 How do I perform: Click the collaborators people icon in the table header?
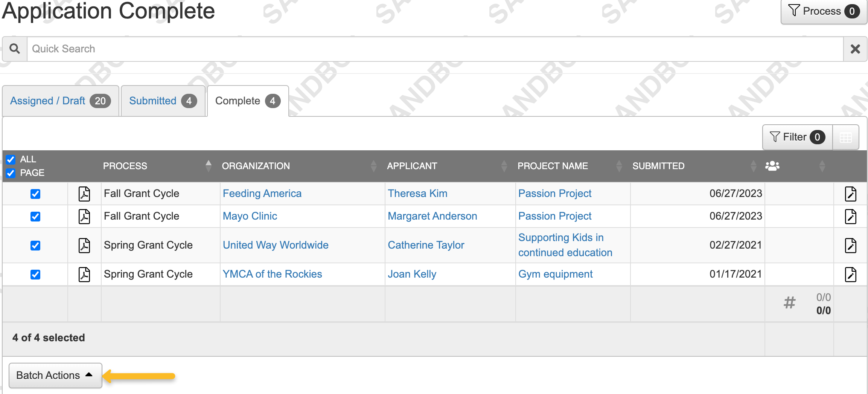(x=772, y=166)
